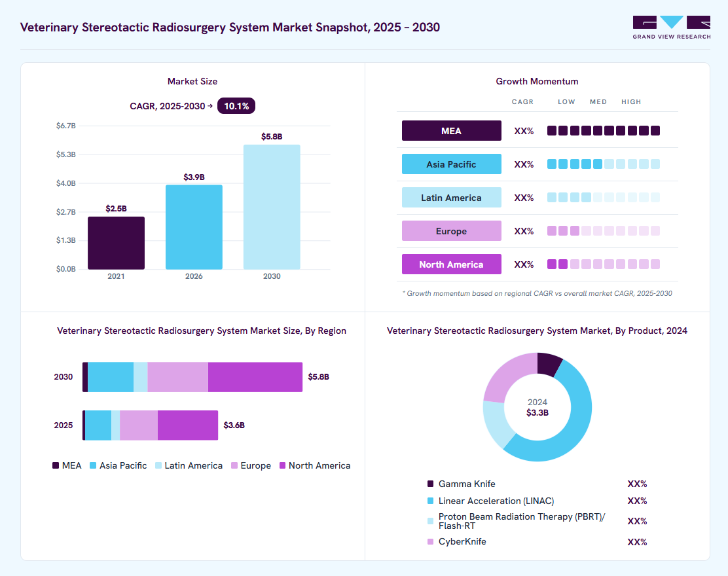Click the Latin America legend swatch
Viewport: 728px width, 576px height.
(x=158, y=465)
